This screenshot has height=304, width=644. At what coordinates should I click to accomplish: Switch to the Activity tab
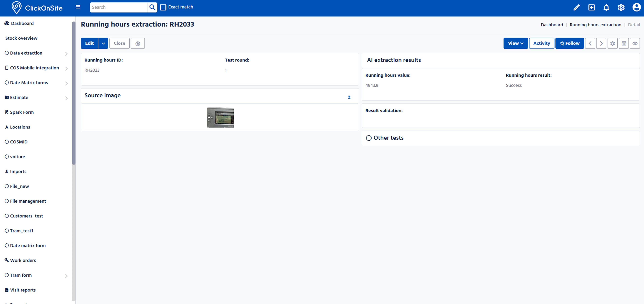pyautogui.click(x=541, y=43)
